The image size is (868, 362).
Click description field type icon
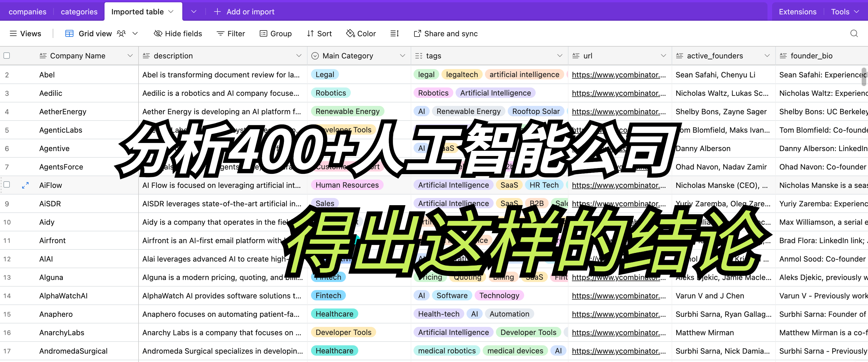point(146,56)
